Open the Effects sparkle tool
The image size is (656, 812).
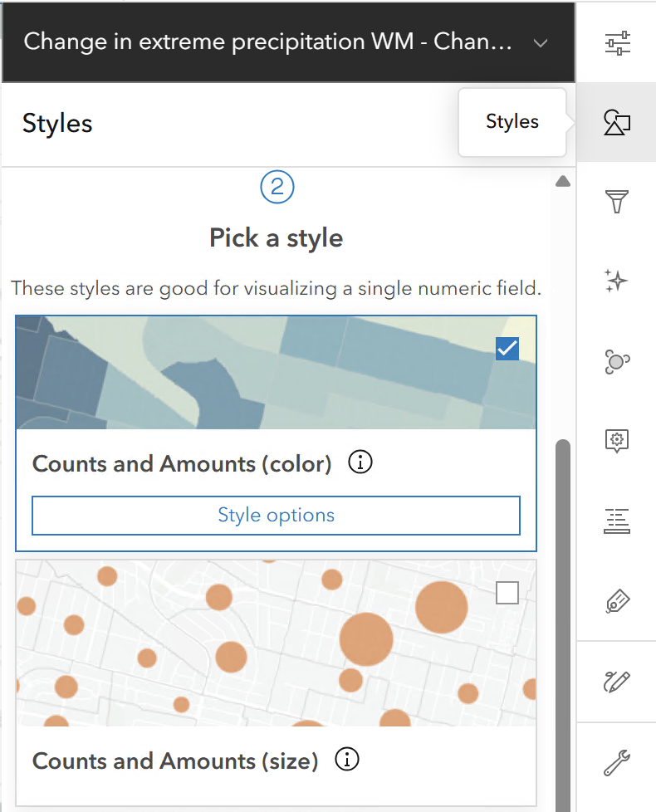tap(617, 281)
